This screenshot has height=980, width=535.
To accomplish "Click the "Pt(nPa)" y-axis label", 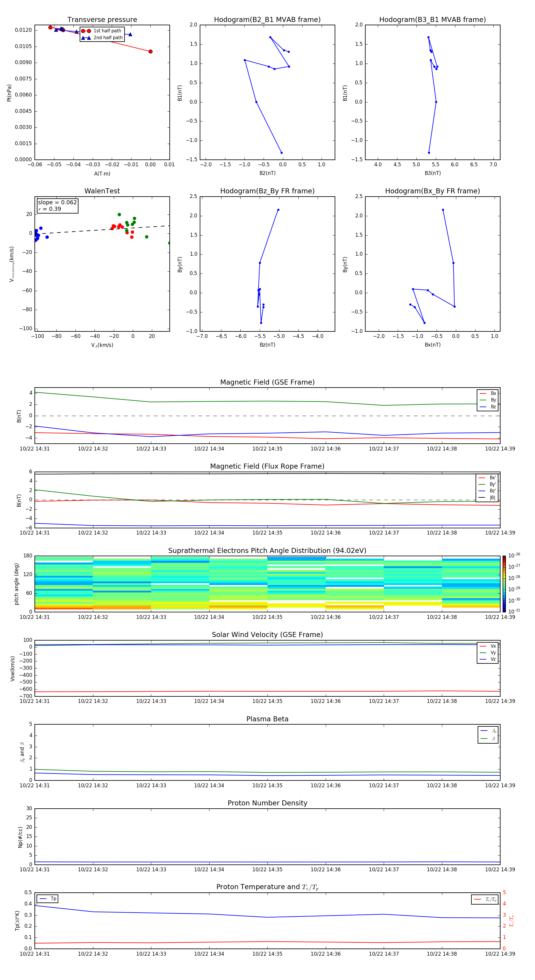I will tap(9, 92).
